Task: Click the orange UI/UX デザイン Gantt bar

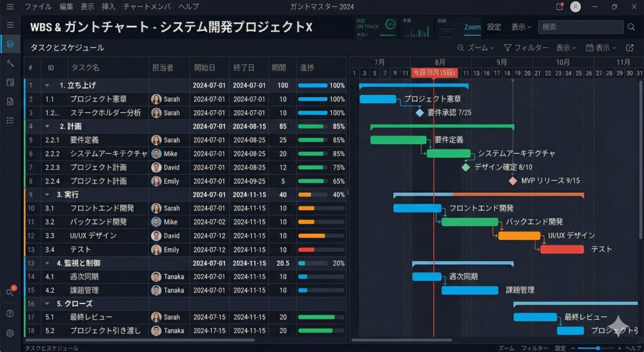Action: pyautogui.click(x=519, y=236)
